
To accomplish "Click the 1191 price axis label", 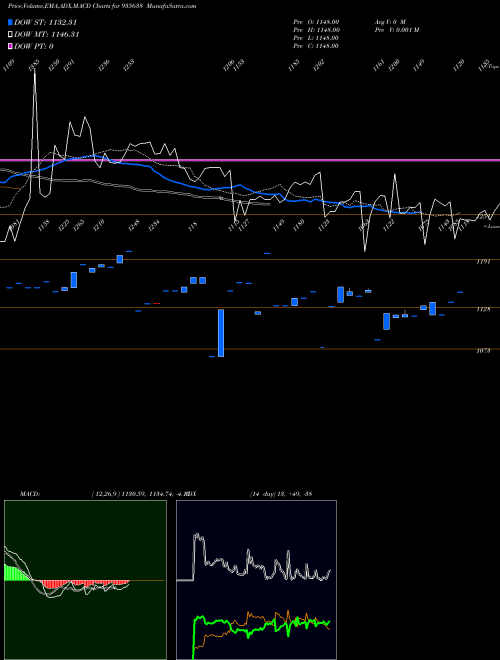I will click(x=483, y=262).
